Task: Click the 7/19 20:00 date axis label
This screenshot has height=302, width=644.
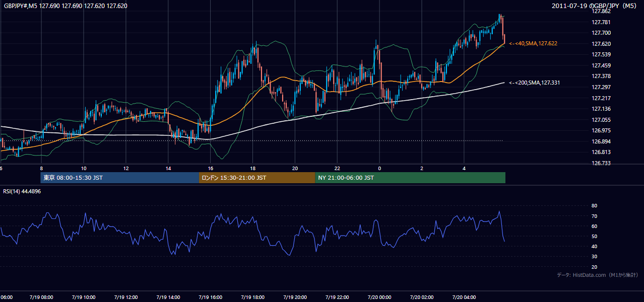Action: coord(295,297)
